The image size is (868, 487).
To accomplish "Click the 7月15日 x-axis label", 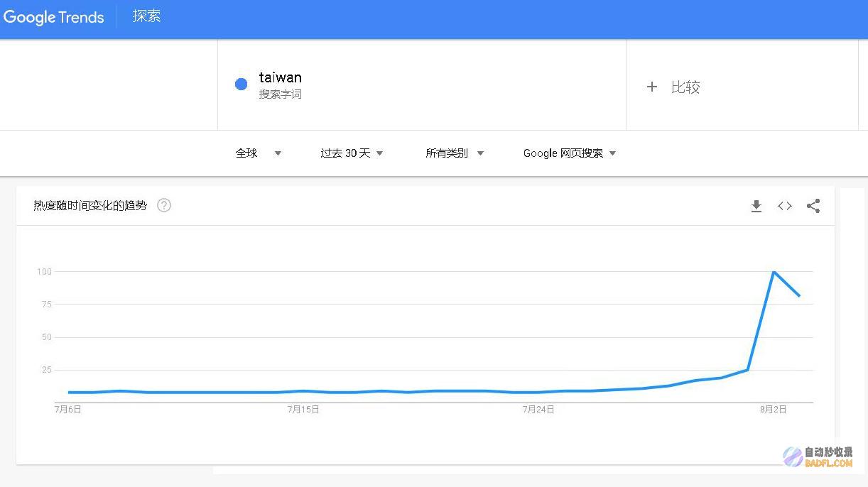I will coord(303,410).
